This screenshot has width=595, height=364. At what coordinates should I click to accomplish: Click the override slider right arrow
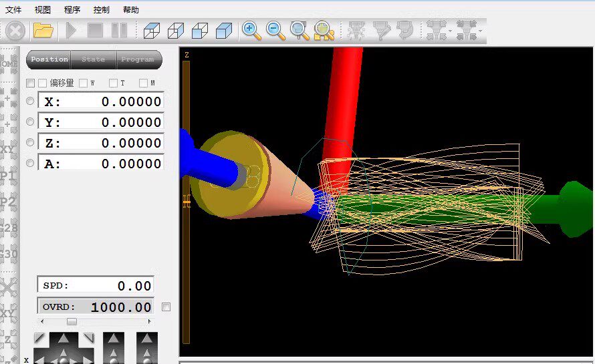point(150,321)
